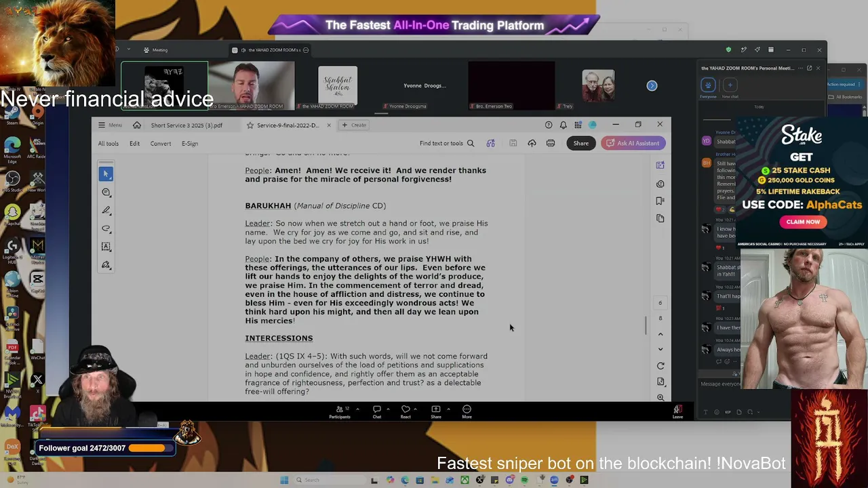The width and height of the screenshot is (868, 488).
Task: Open Zoom Participants panel
Action: 340,412
